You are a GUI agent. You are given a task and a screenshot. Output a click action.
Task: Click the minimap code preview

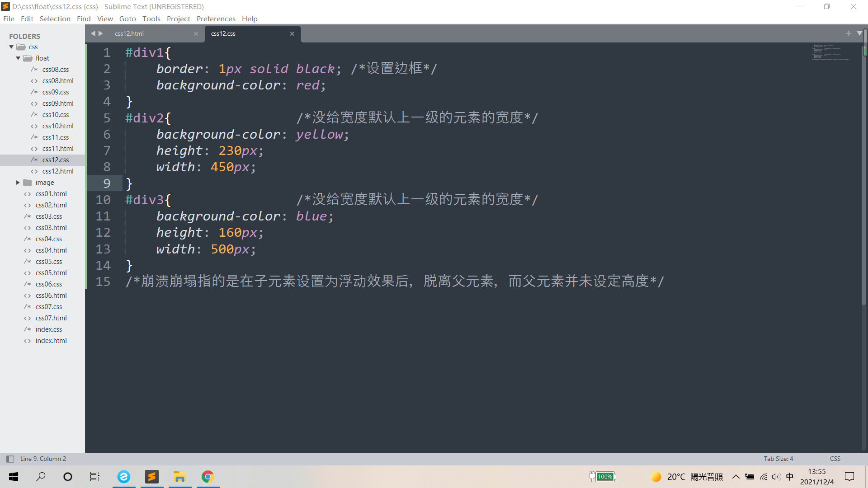point(831,52)
